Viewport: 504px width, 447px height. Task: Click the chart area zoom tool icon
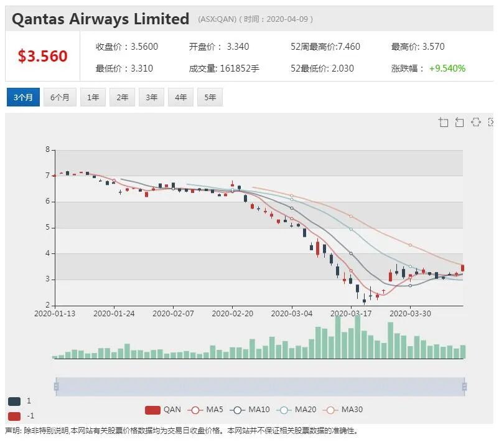pyautogui.click(x=444, y=122)
